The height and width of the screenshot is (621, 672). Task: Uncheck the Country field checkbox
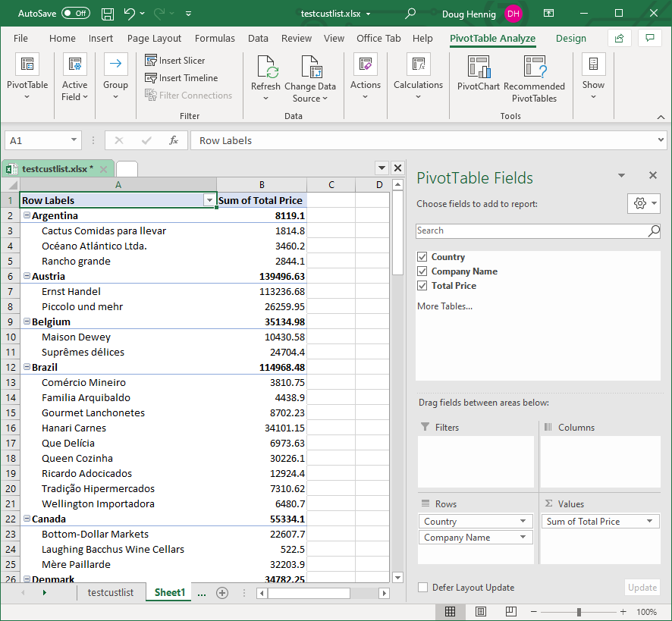point(422,257)
